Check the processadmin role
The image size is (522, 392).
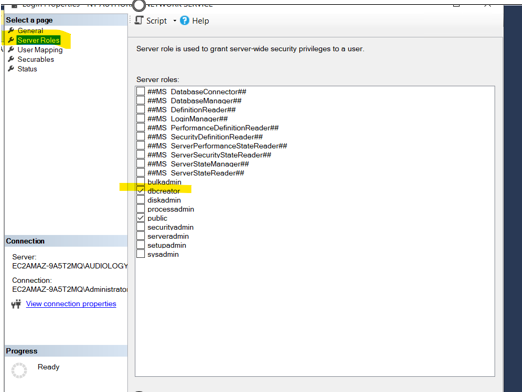click(141, 209)
